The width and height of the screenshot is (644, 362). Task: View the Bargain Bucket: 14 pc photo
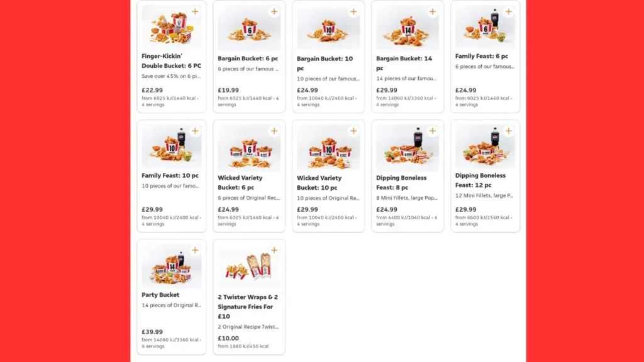(406, 29)
